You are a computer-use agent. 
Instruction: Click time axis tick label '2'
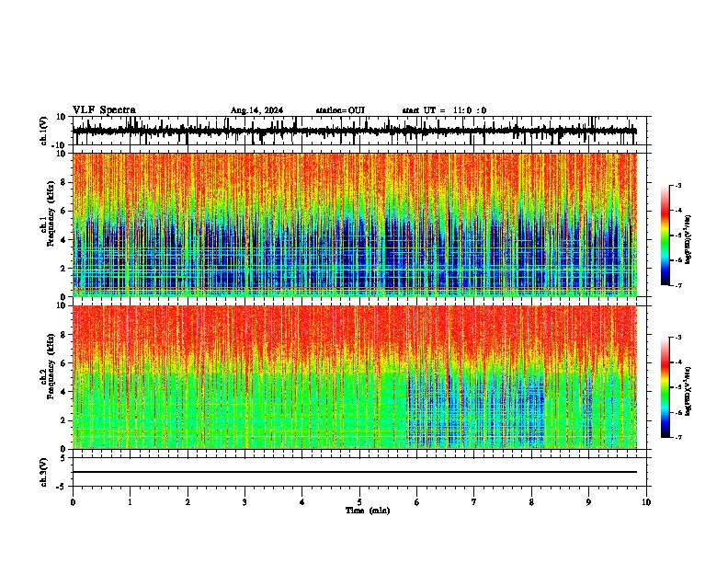188,502
